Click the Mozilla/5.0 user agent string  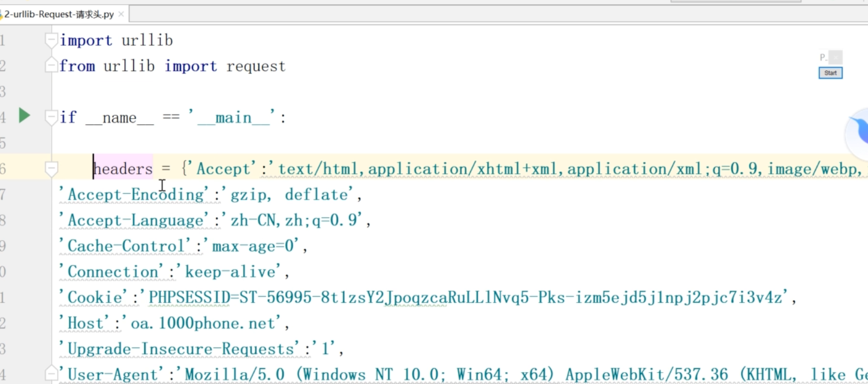[522, 375]
